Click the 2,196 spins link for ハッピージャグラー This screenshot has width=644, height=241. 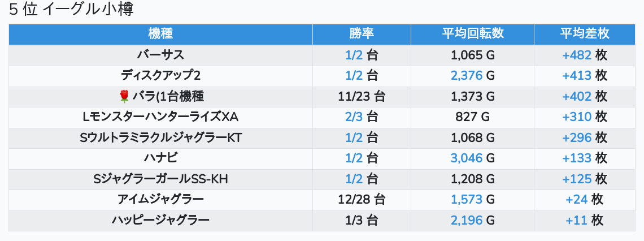point(466,221)
